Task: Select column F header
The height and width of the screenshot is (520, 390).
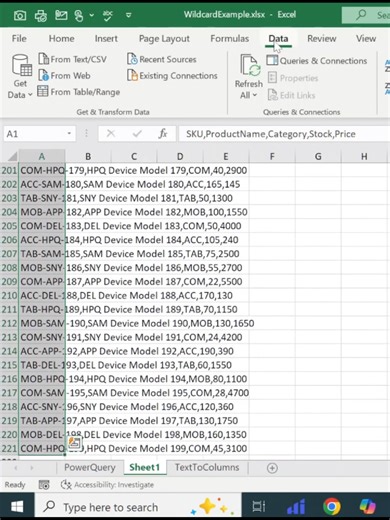Action: (x=272, y=156)
